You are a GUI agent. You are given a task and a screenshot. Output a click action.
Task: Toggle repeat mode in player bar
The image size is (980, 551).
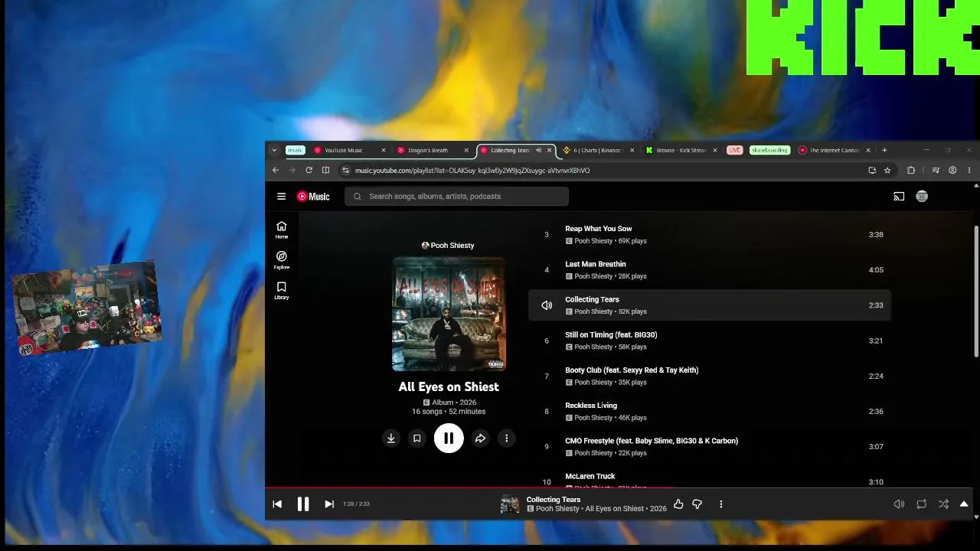[x=921, y=504]
